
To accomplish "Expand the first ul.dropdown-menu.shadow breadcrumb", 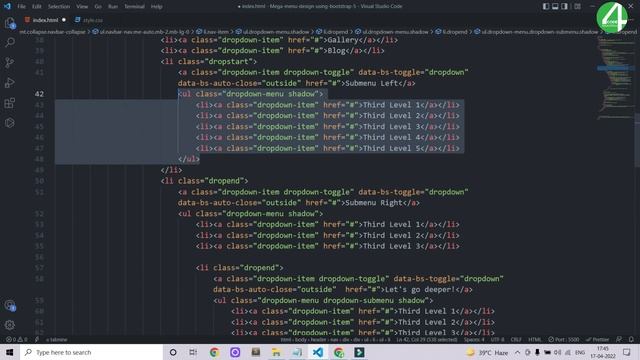I will point(272,31).
